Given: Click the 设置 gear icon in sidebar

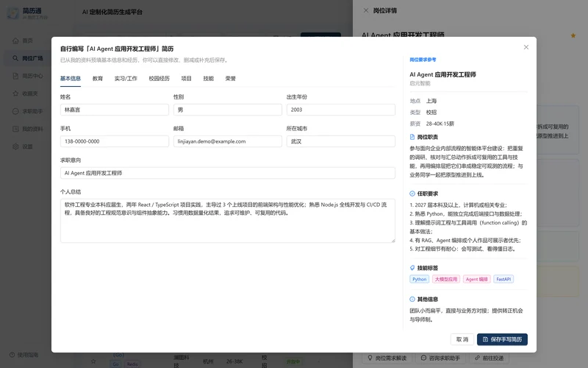Looking at the screenshot, I should pyautogui.click(x=15, y=146).
